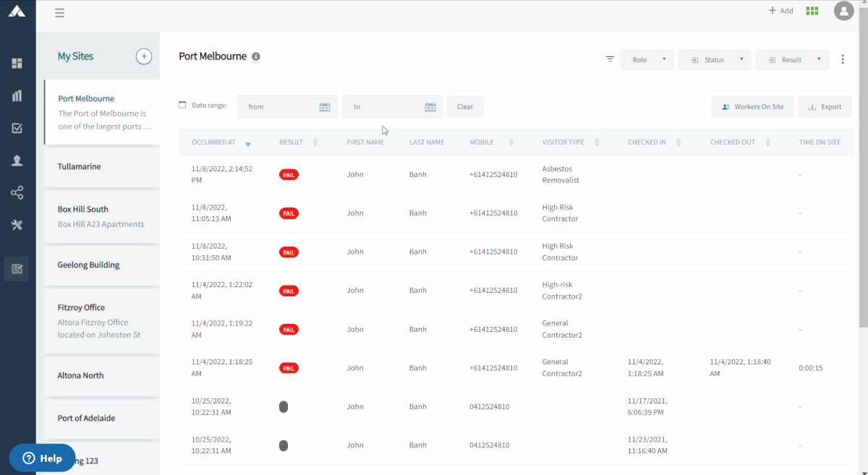Image resolution: width=868 pixels, height=475 pixels.
Task: Sort table by Mobile column
Action: click(511, 142)
